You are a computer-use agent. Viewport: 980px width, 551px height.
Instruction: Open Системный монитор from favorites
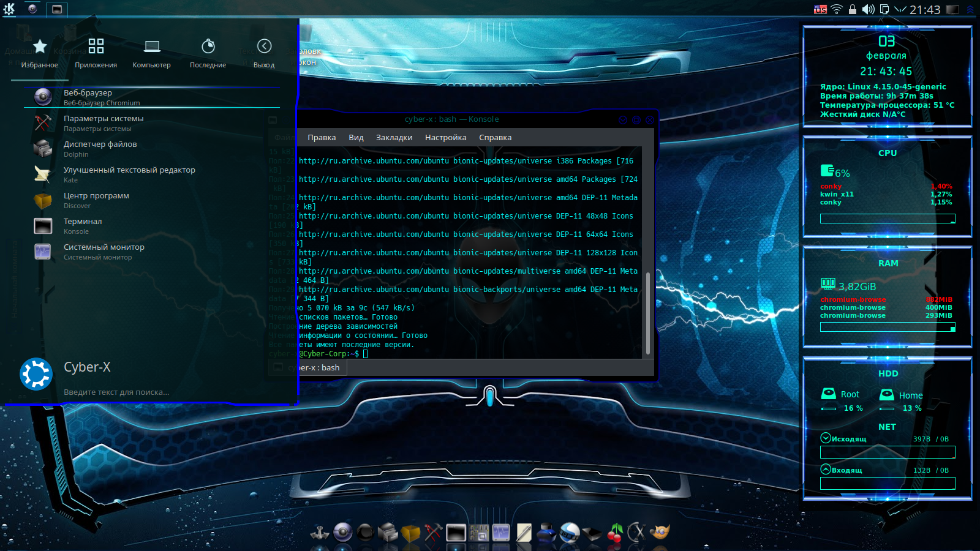point(152,252)
